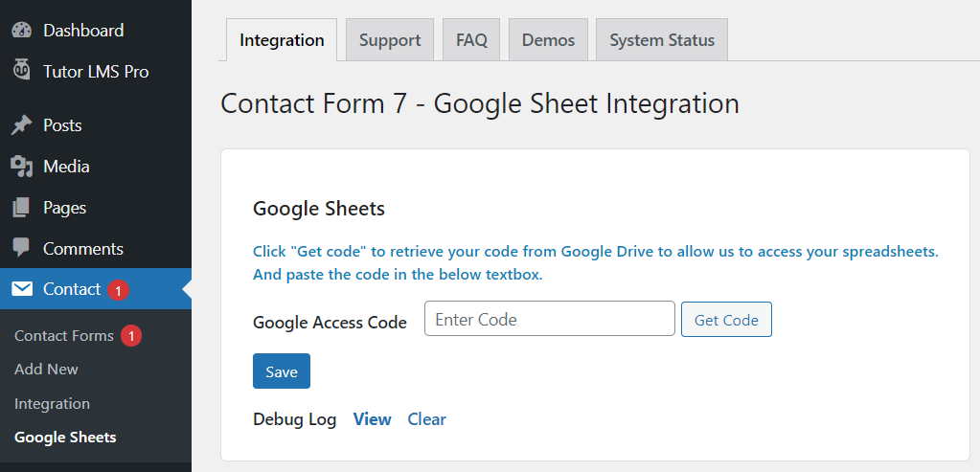Select Google Sheets submenu item
The width and height of the screenshot is (980, 472).
65,437
